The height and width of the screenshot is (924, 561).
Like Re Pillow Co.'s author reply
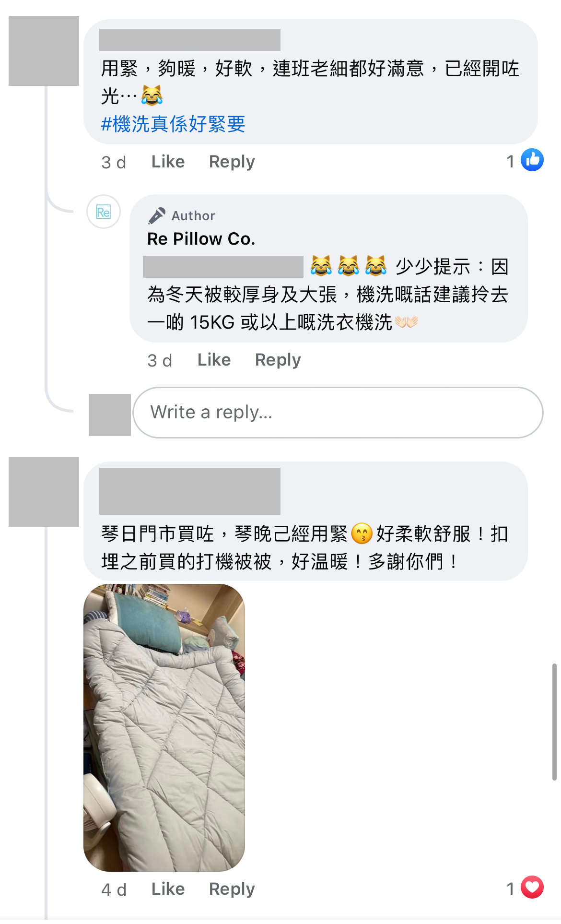214,360
